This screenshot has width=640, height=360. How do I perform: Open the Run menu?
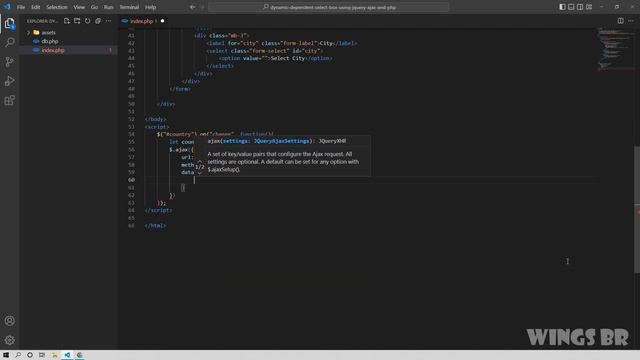coord(109,7)
